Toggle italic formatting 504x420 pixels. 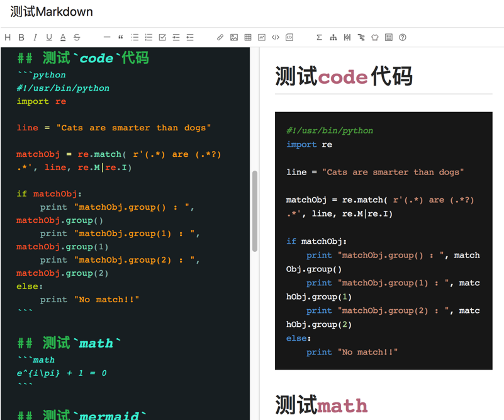tap(35, 37)
